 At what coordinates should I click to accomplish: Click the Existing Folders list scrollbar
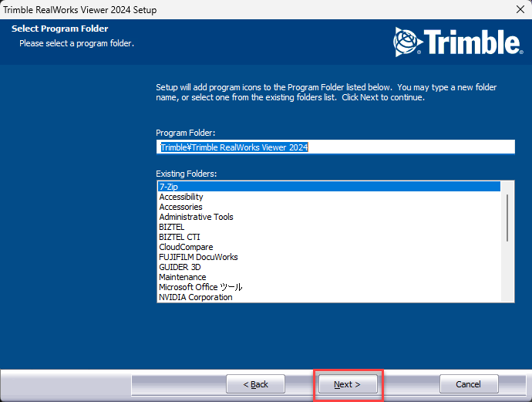pyautogui.click(x=507, y=218)
